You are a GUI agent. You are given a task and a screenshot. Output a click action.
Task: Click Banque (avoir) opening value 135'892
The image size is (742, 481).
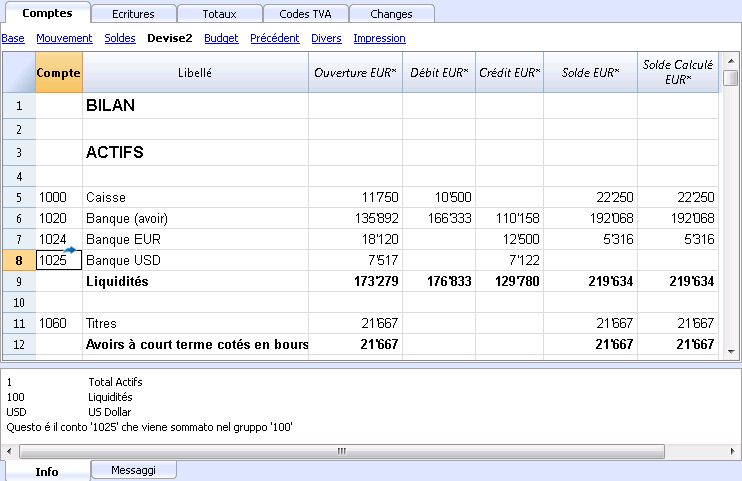tap(355, 218)
